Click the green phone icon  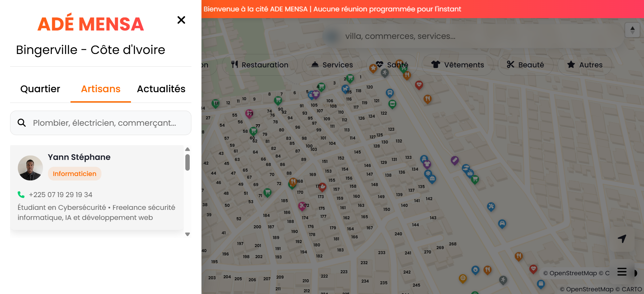click(21, 195)
